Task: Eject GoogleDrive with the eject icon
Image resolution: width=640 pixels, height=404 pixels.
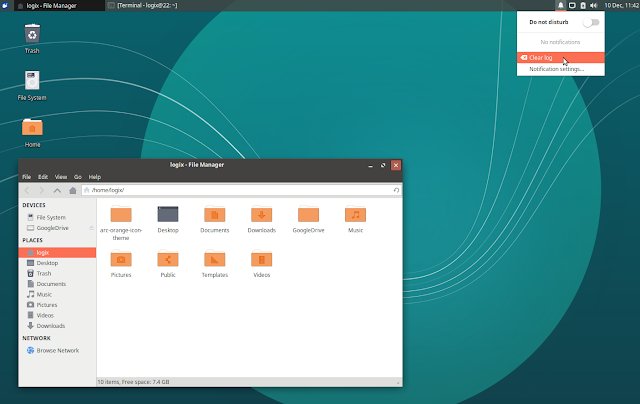Action: click(91, 228)
